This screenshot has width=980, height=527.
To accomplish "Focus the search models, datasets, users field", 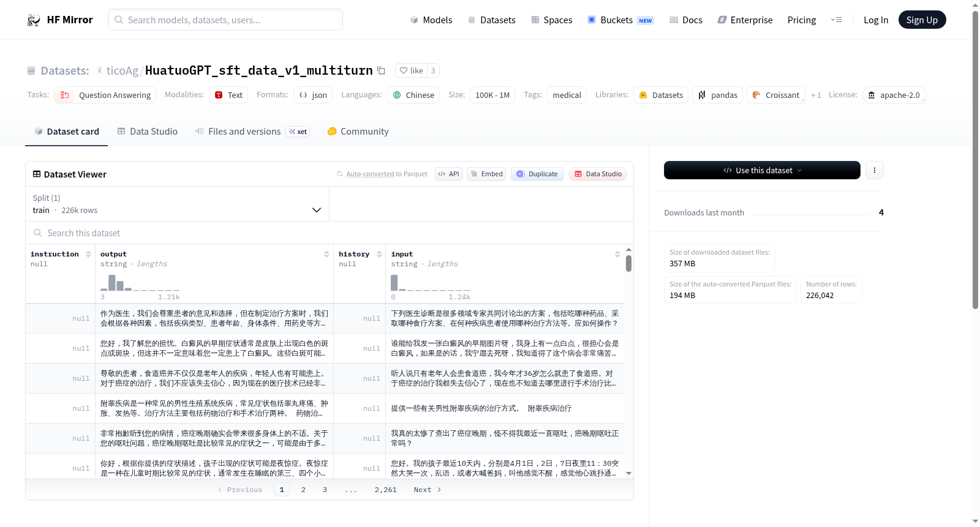I will 225,20.
